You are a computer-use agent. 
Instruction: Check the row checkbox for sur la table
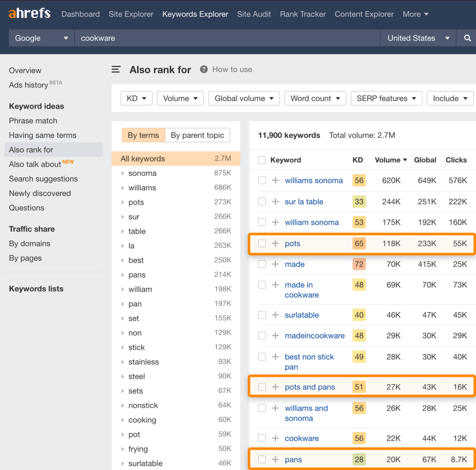pyautogui.click(x=262, y=202)
